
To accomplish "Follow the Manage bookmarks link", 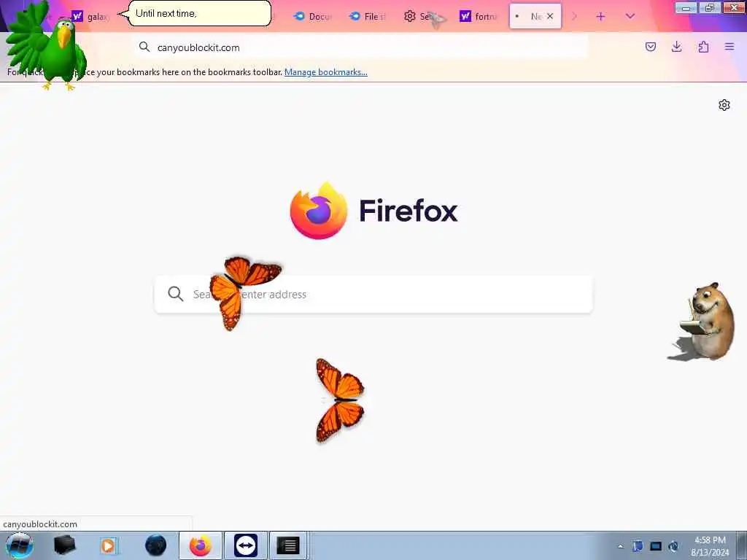I will pos(326,72).
